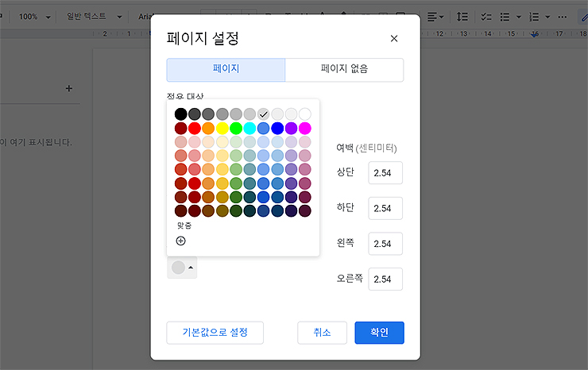Pick the checkmarked light gray swatch
This screenshot has height=370, width=588.
click(x=264, y=114)
